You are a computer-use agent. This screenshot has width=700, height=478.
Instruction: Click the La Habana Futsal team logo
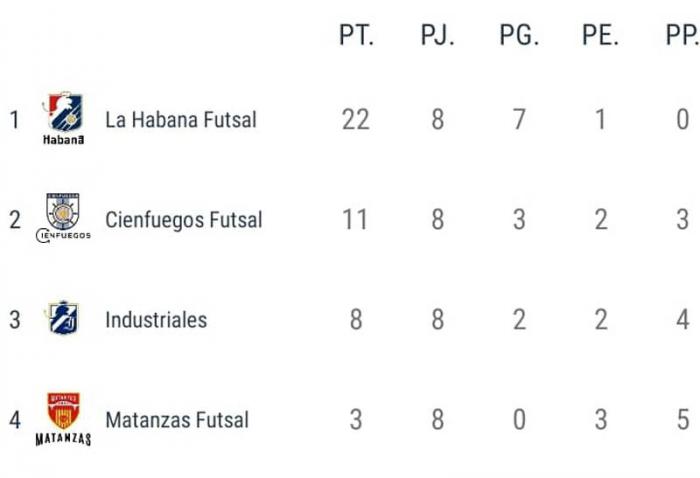63,119
